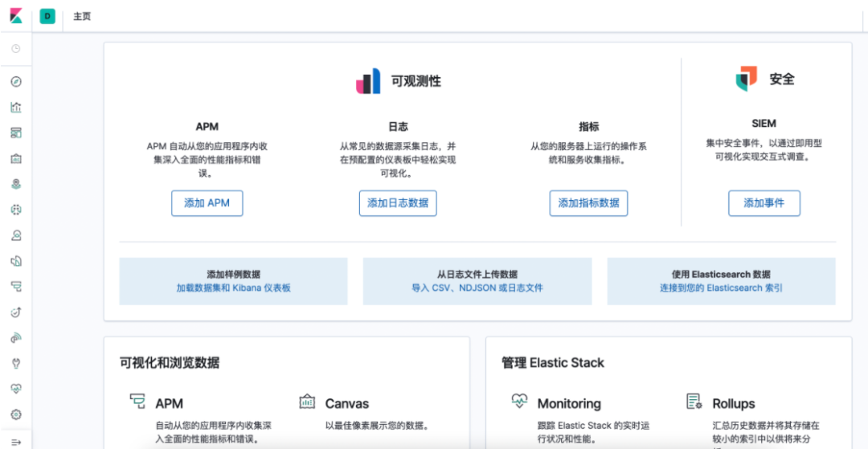Open Dashboard icon in sidebar
Screen dimensions: 868x449
tap(16, 133)
